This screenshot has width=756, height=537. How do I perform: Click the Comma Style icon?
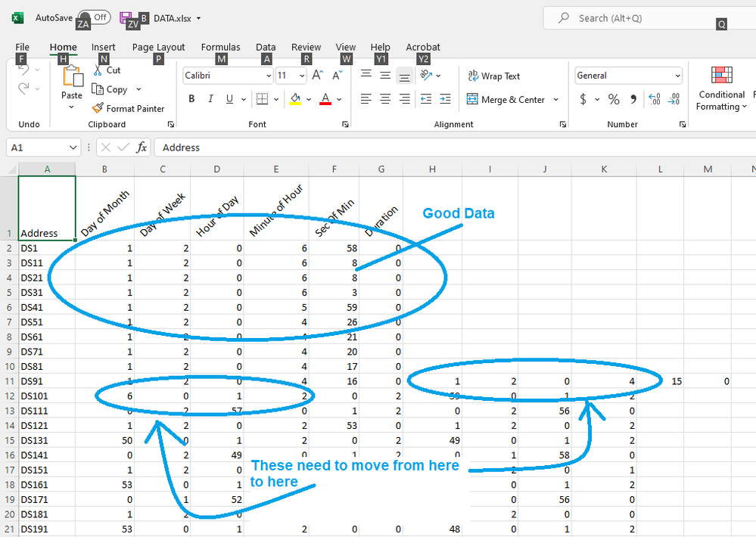[633, 99]
